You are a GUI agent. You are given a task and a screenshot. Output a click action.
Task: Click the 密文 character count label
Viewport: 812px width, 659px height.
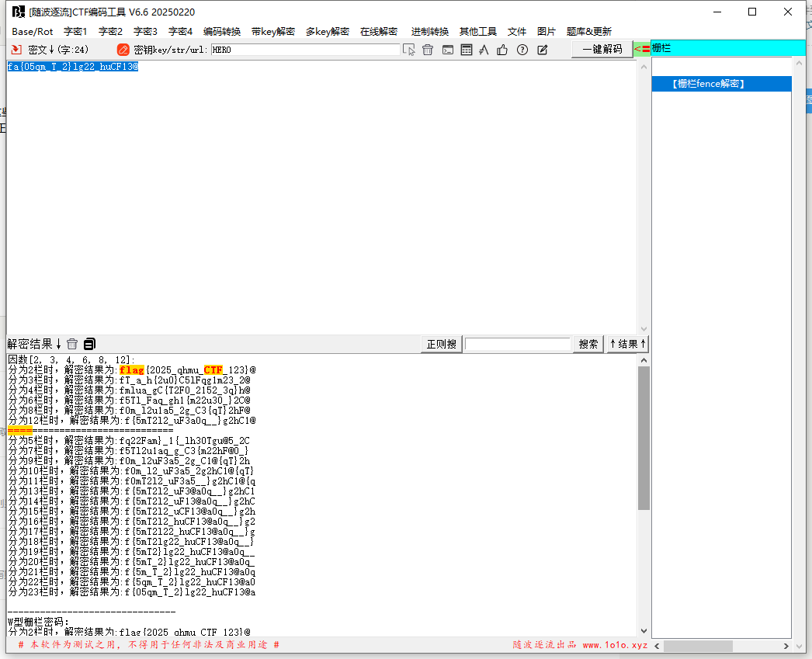[58, 50]
